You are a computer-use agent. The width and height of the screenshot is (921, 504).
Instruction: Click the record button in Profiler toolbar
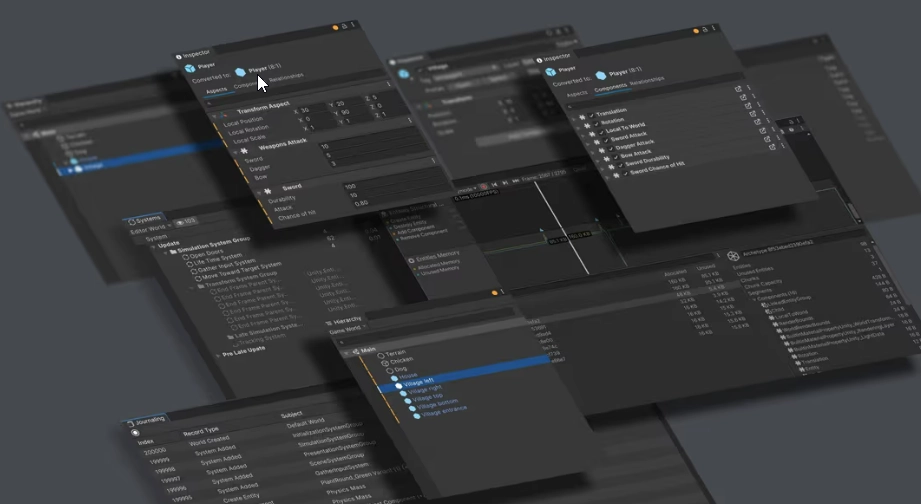point(484,187)
